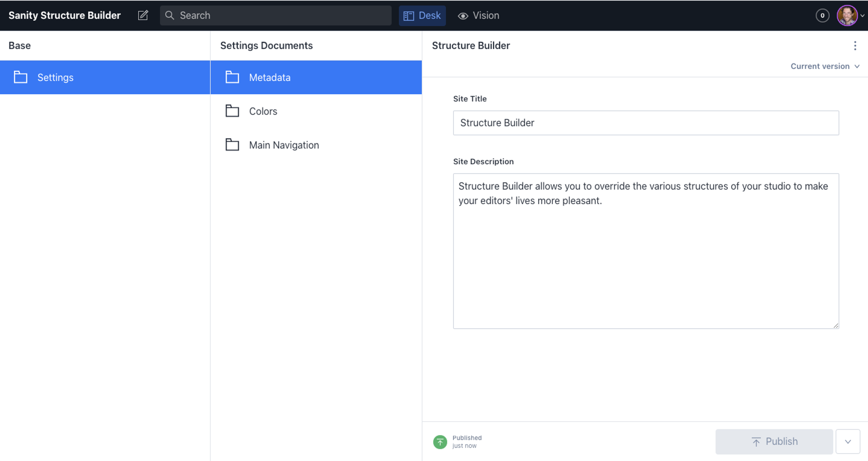This screenshot has height=461, width=868.
Task: Click the Sanity Structure Builder title link
Action: coord(64,15)
